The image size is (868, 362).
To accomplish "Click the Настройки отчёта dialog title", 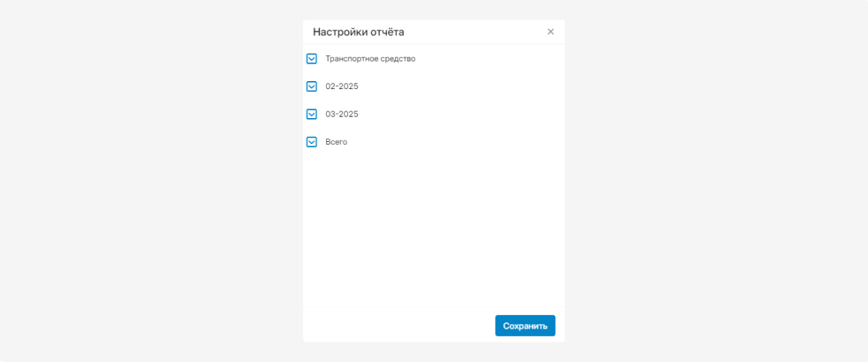I will click(x=358, y=32).
